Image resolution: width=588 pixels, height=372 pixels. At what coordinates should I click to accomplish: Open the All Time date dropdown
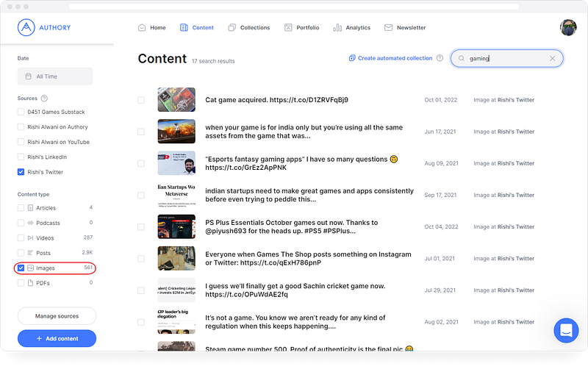[55, 76]
